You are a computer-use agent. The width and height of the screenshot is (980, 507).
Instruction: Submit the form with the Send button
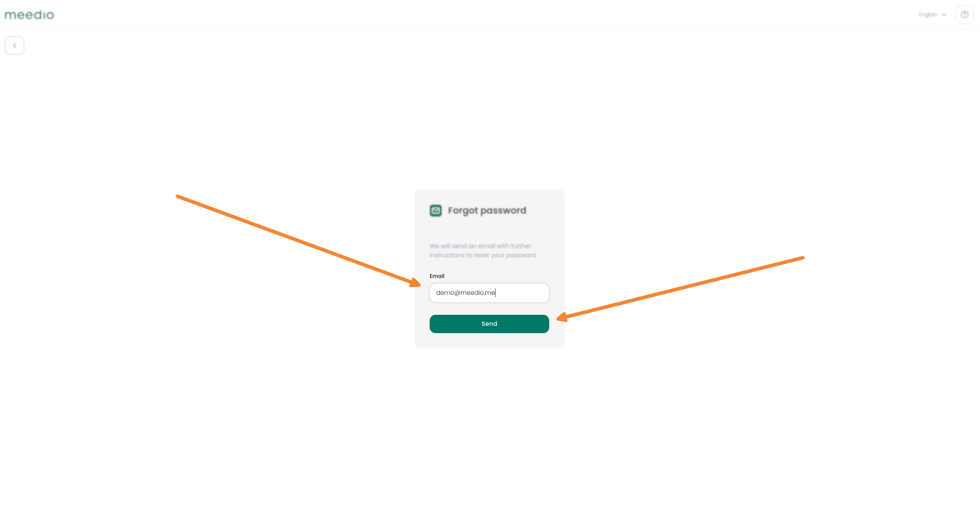click(489, 324)
